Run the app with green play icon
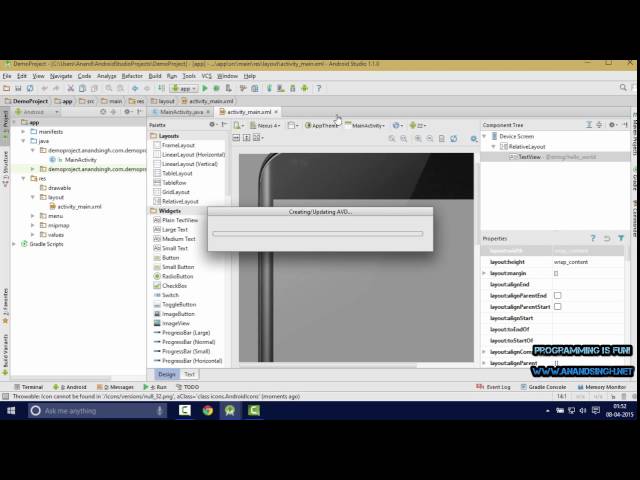The image size is (640, 480). [205, 88]
